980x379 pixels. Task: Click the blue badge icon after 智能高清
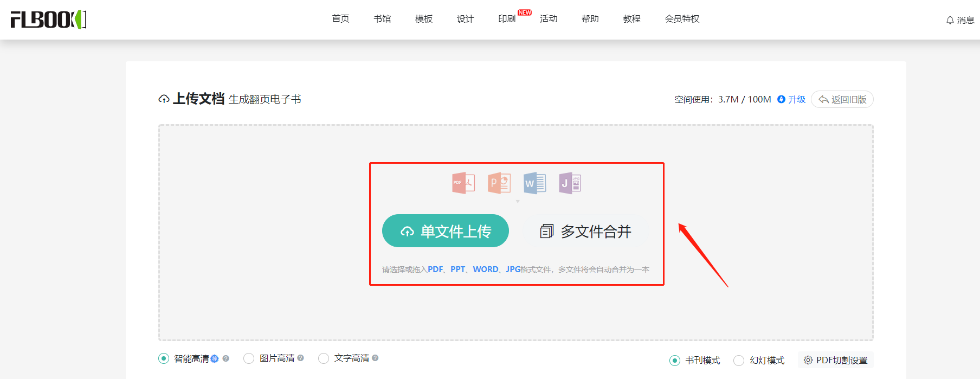point(215,358)
